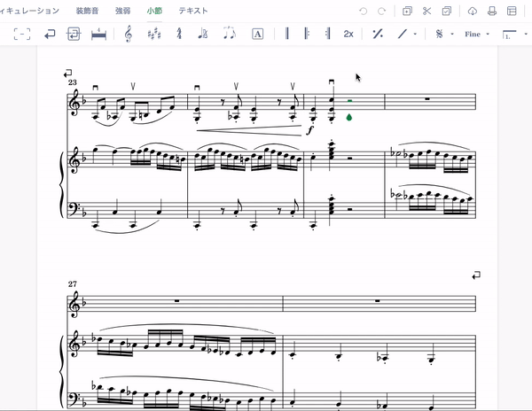This screenshot has height=411, width=532.
Task: Open the tempo marking tool
Action: pos(203,35)
